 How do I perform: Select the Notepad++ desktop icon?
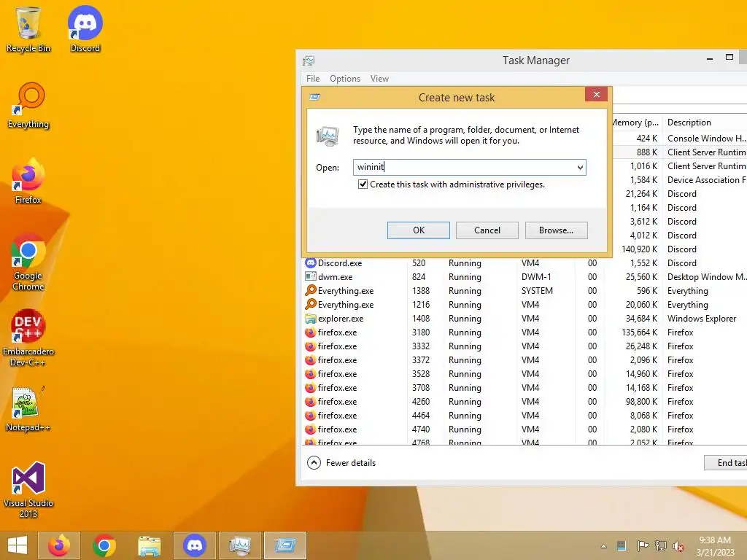pyautogui.click(x=28, y=409)
